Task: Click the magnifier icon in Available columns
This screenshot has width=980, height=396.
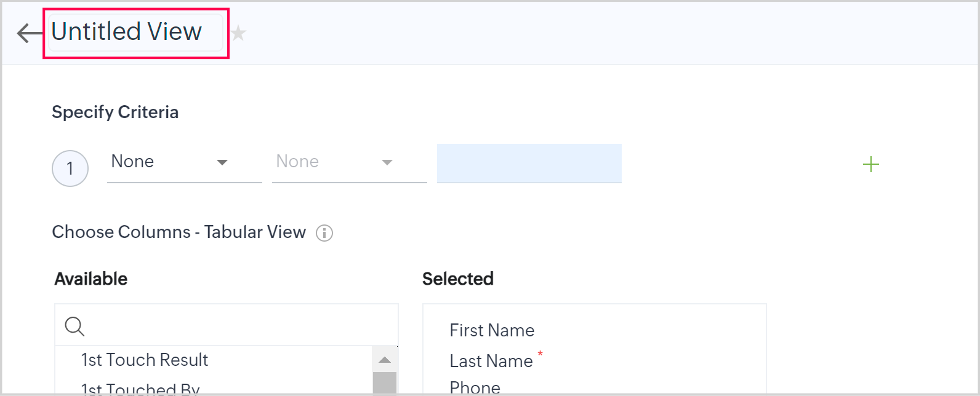Action: tap(74, 326)
